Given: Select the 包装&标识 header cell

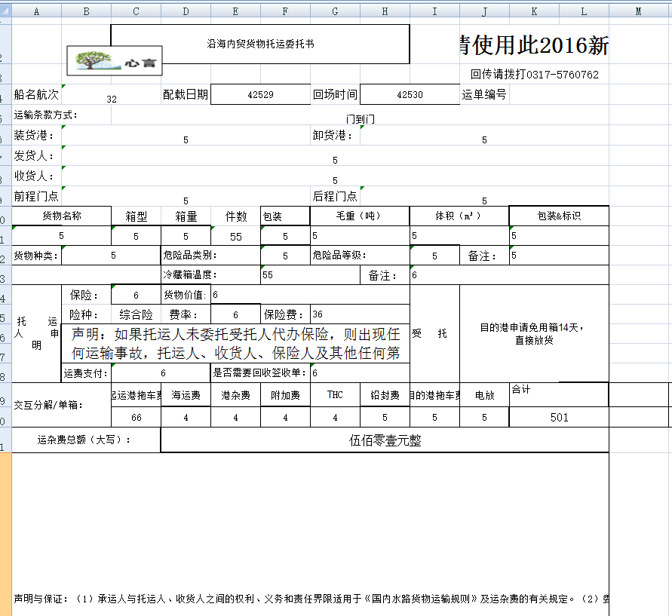Looking at the screenshot, I should point(559,216).
